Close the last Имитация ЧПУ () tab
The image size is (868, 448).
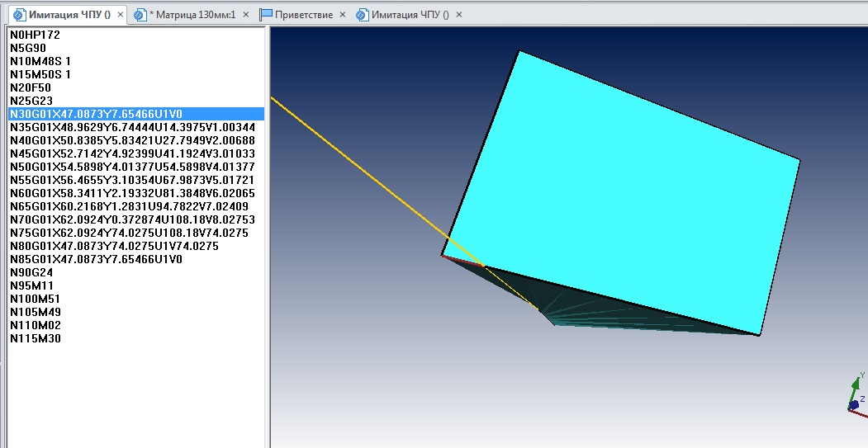click(458, 15)
